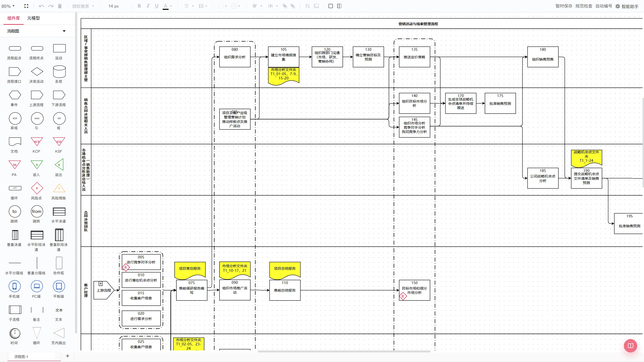This screenshot has width=644, height=362.
Task: Select the 流程起点 start shape
Action: pyautogui.click(x=15, y=48)
